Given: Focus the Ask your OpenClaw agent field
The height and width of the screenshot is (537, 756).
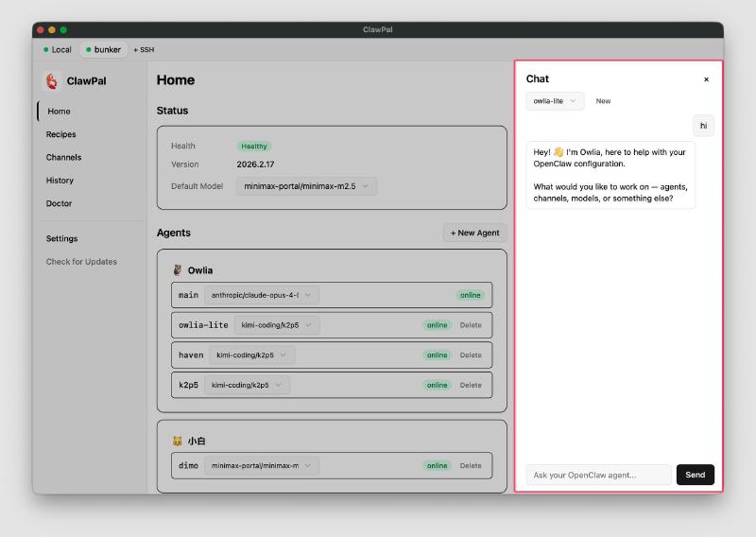Looking at the screenshot, I should click(x=598, y=475).
